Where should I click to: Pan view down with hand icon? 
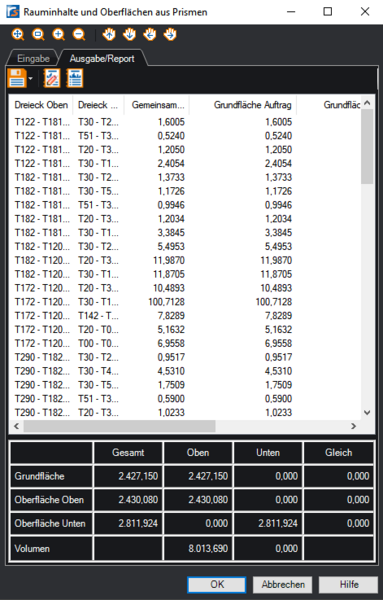click(129, 35)
